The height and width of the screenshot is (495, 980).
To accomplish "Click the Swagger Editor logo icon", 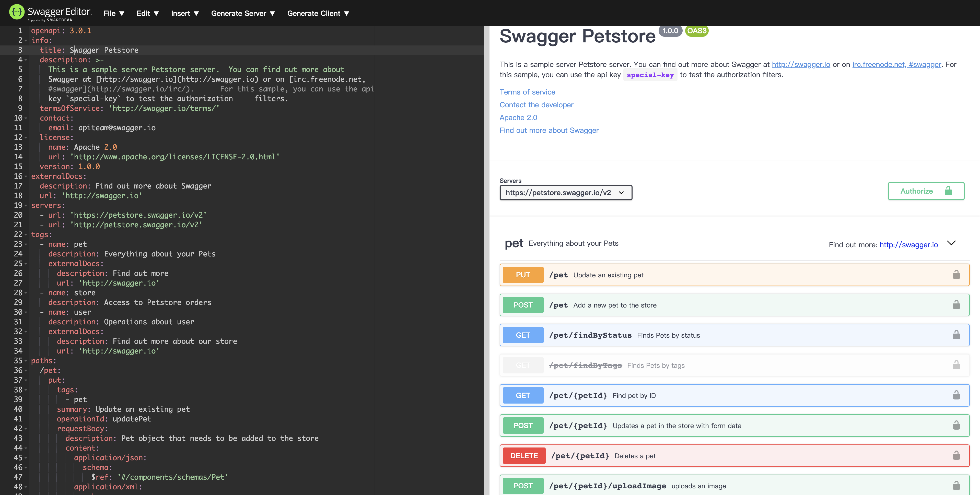I will click(x=17, y=12).
